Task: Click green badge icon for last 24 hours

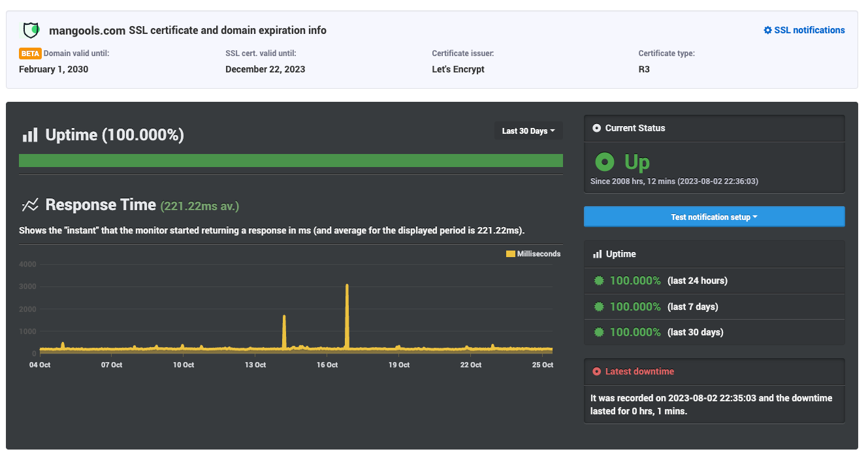Action: 599,281
